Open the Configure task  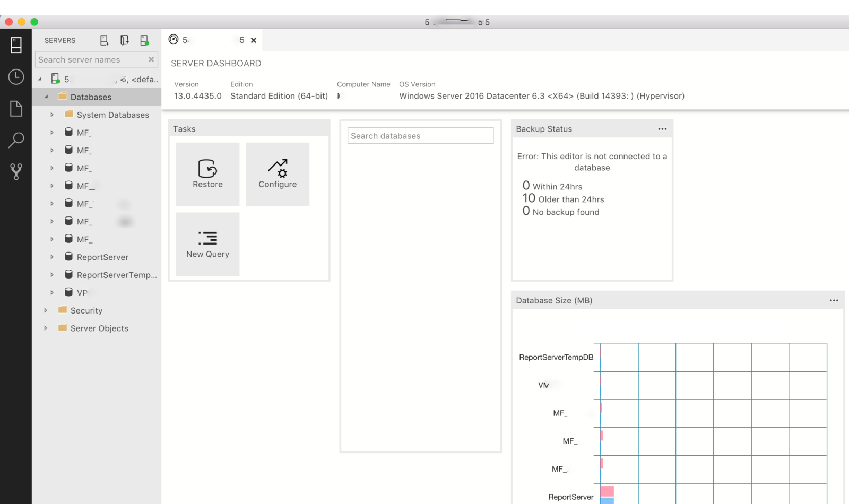pos(278,174)
